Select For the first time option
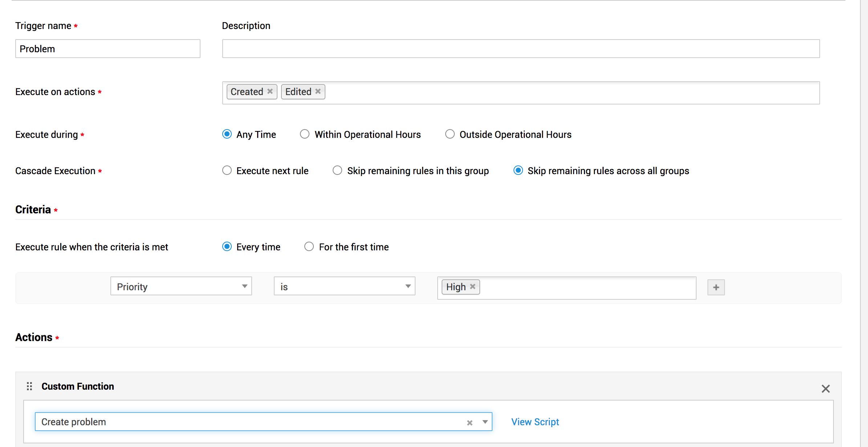The height and width of the screenshot is (447, 868). 309,247
